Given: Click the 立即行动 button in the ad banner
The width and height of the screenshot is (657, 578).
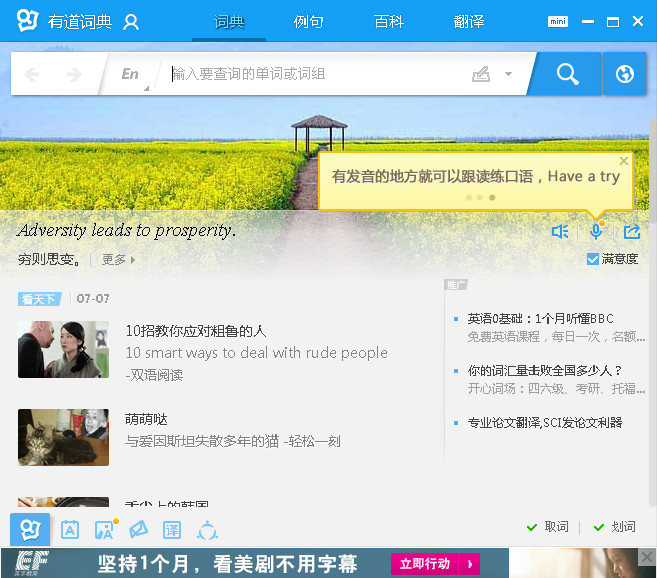Looking at the screenshot, I should [x=424, y=564].
